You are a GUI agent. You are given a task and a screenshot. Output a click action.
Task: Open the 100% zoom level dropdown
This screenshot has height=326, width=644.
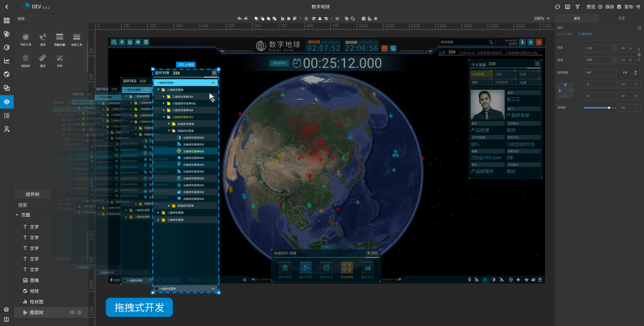(x=541, y=19)
